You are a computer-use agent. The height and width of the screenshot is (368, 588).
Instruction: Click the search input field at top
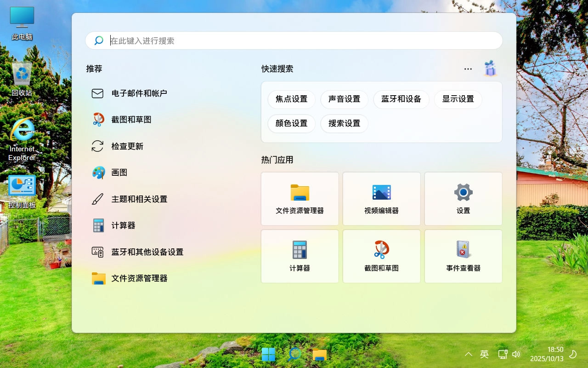click(294, 40)
